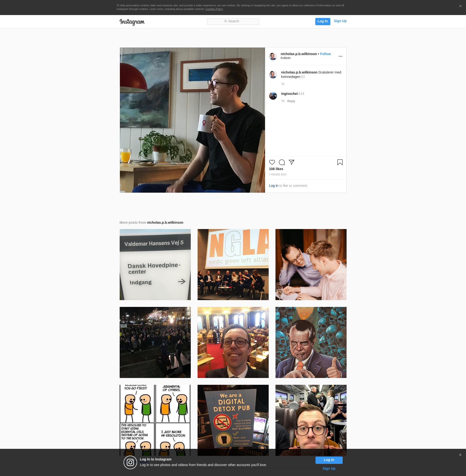
Task: Open the three-dot post options menu
Action: point(340,56)
